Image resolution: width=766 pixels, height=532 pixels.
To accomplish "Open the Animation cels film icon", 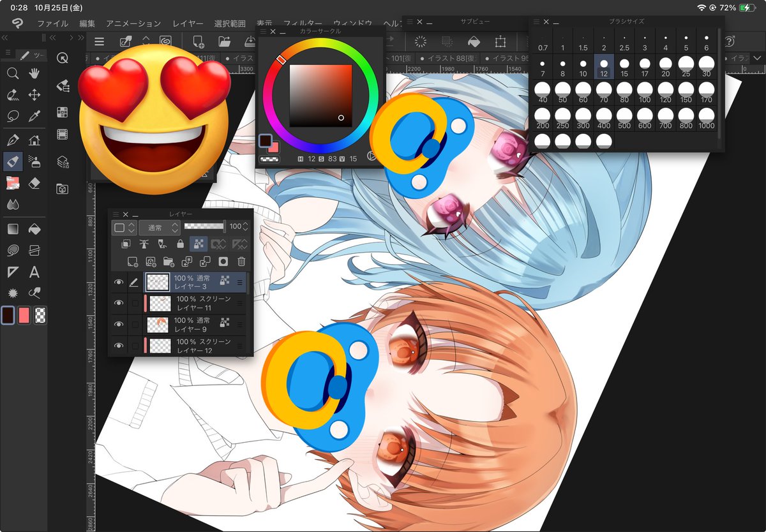I will coord(63,134).
